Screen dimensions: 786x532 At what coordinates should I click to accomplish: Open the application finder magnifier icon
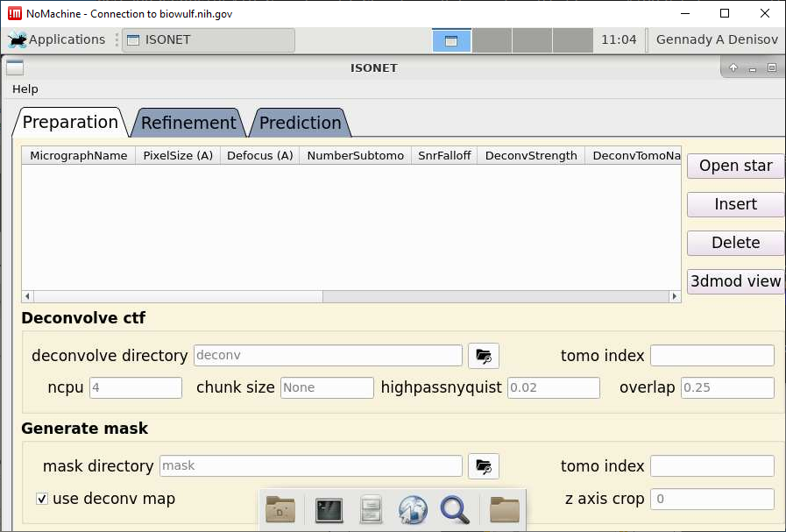pyautogui.click(x=455, y=510)
